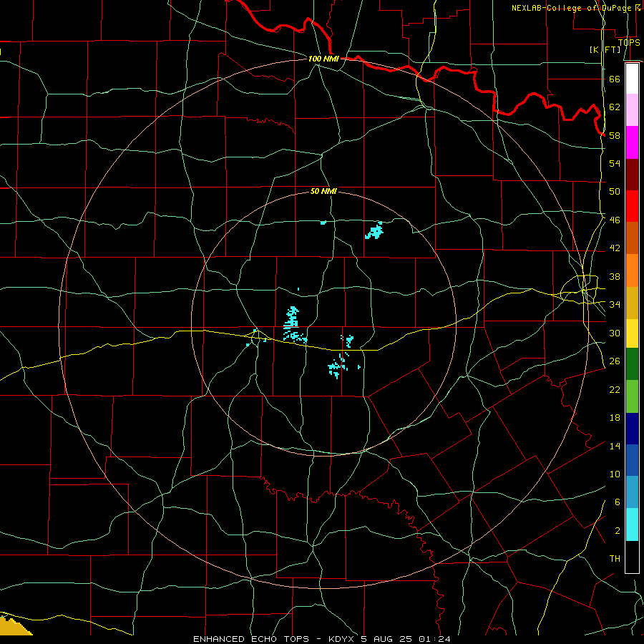Screen dimensions: 644x644
Task: Click the ENHANCED ECHO TOPS product title
Action: coord(251,639)
